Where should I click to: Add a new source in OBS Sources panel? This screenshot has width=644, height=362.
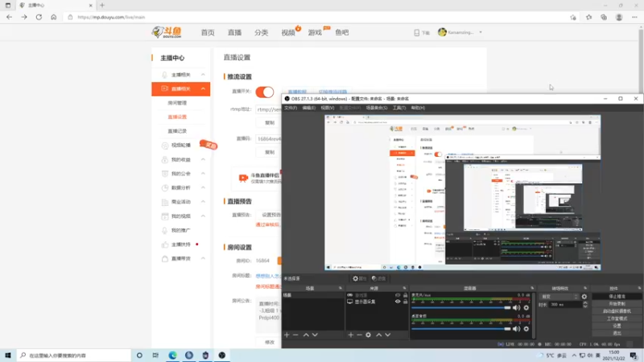[x=351, y=335]
